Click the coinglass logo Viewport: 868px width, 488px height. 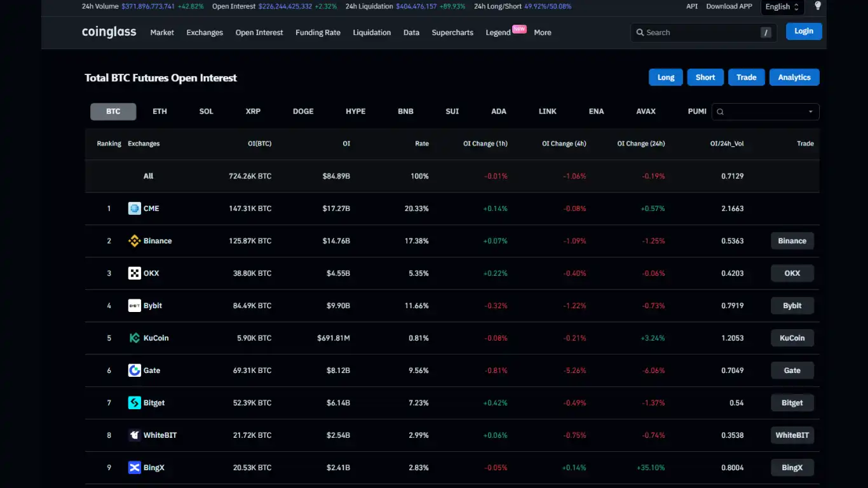pos(109,32)
